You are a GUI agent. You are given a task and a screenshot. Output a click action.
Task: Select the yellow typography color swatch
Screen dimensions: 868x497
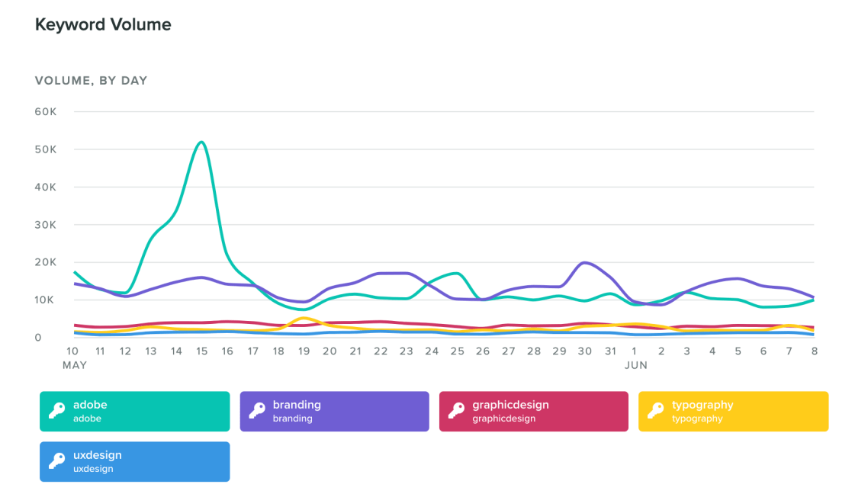(x=733, y=411)
